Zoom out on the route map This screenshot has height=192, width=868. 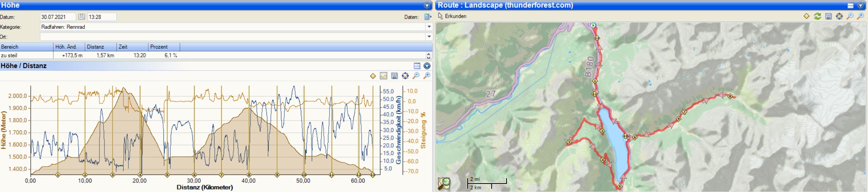pos(850,16)
